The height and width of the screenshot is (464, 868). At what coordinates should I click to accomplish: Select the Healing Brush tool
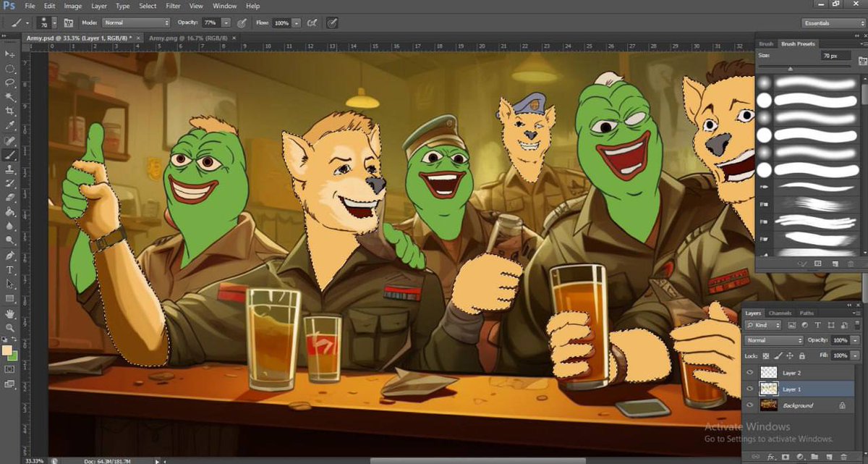[10, 140]
